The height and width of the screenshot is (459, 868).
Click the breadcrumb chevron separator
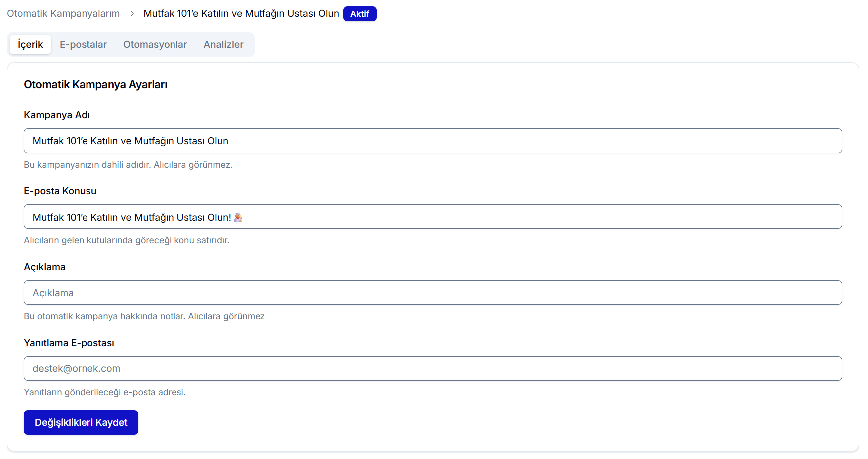[132, 14]
